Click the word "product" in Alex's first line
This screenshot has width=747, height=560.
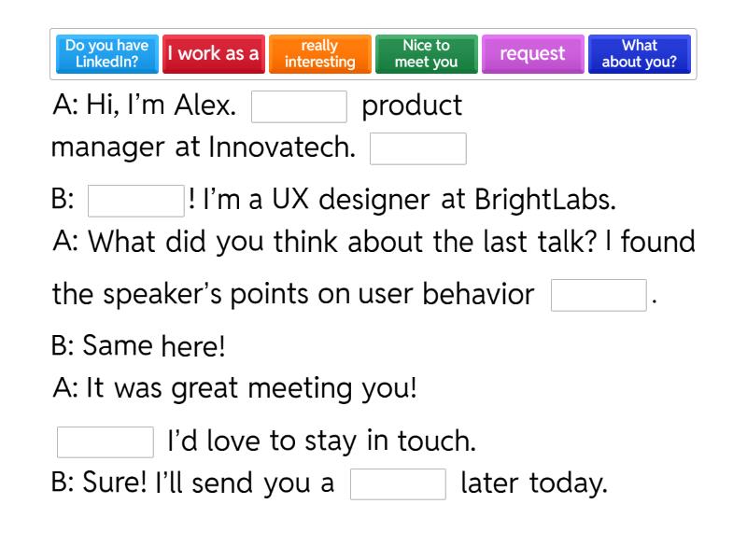(412, 105)
